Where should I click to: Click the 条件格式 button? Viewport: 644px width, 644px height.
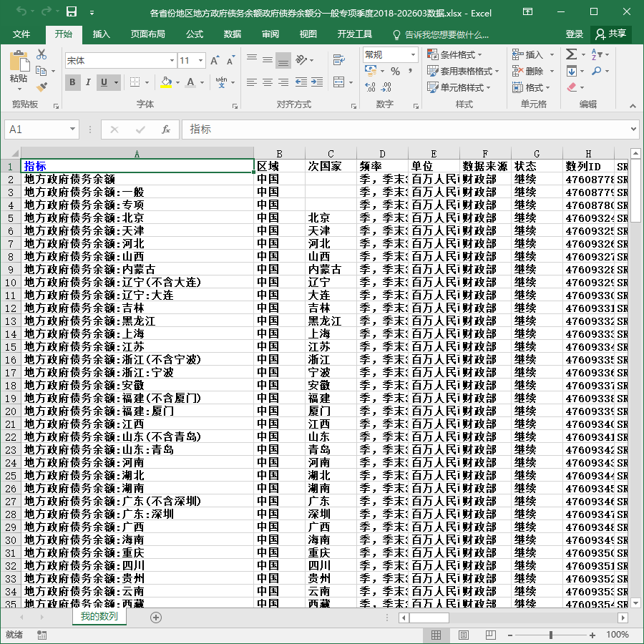tap(454, 54)
